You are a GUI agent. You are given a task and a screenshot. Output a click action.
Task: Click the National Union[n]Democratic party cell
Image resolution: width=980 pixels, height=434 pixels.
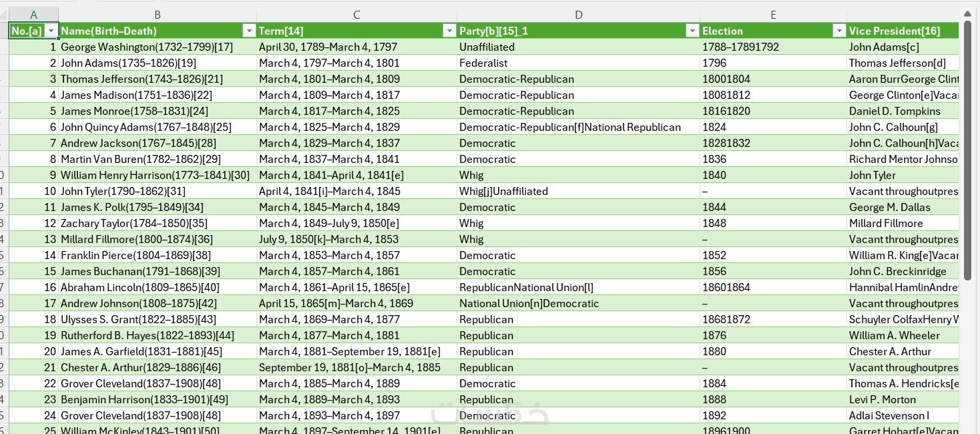point(578,303)
